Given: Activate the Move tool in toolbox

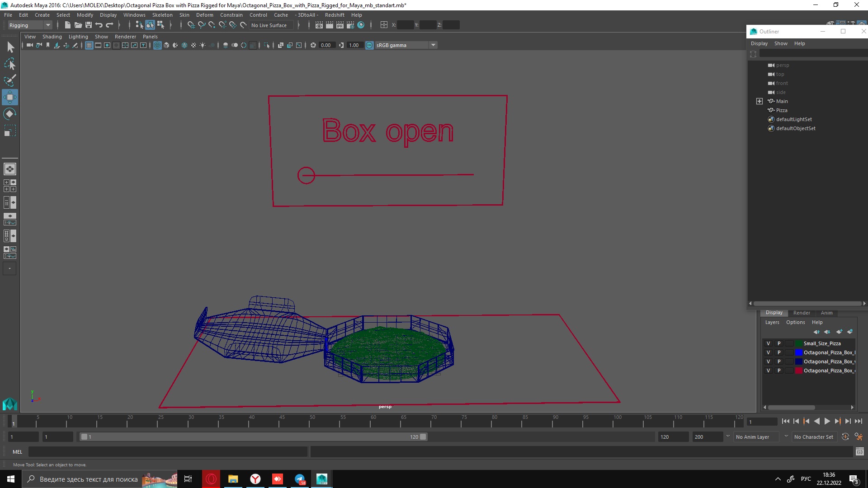Looking at the screenshot, I should [x=10, y=97].
